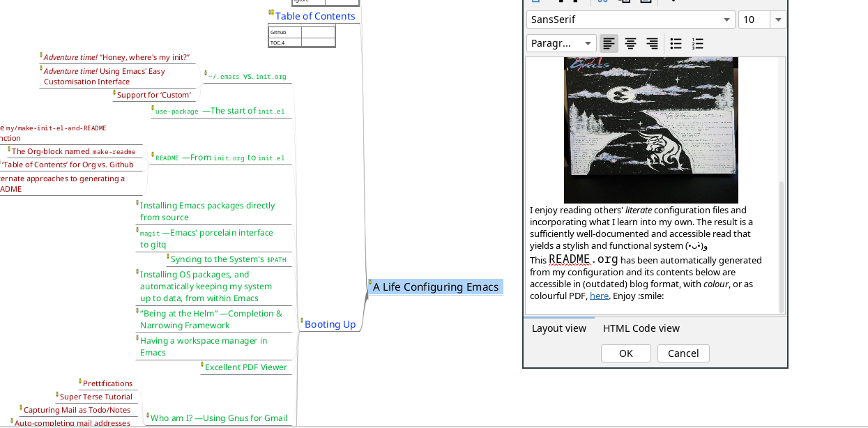The image size is (868, 428).
Task: Click note icon beside The Org-block named make-readme
Action: pyautogui.click(x=9, y=148)
